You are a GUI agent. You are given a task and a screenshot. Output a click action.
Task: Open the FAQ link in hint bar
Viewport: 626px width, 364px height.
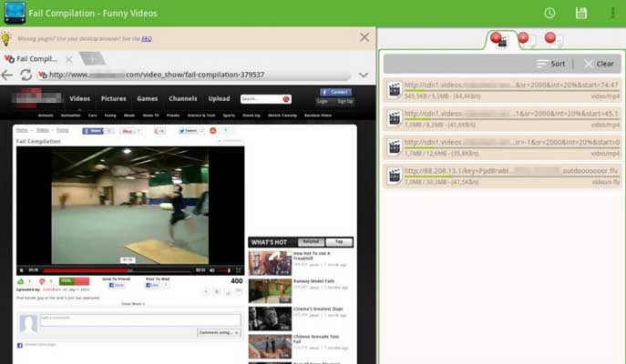coord(147,38)
